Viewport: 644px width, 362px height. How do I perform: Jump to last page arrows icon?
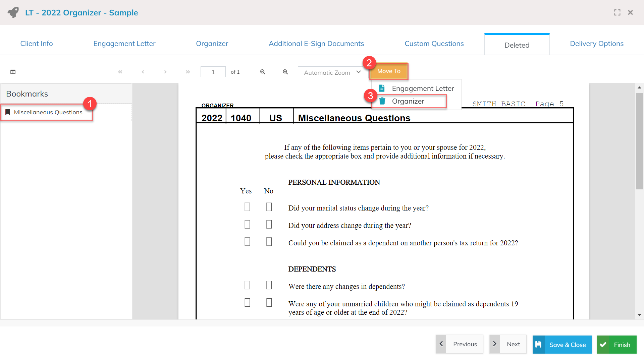(188, 72)
